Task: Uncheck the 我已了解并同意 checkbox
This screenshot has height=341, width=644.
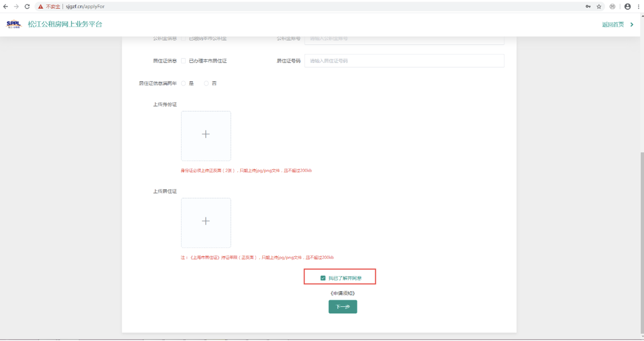Action: click(323, 278)
